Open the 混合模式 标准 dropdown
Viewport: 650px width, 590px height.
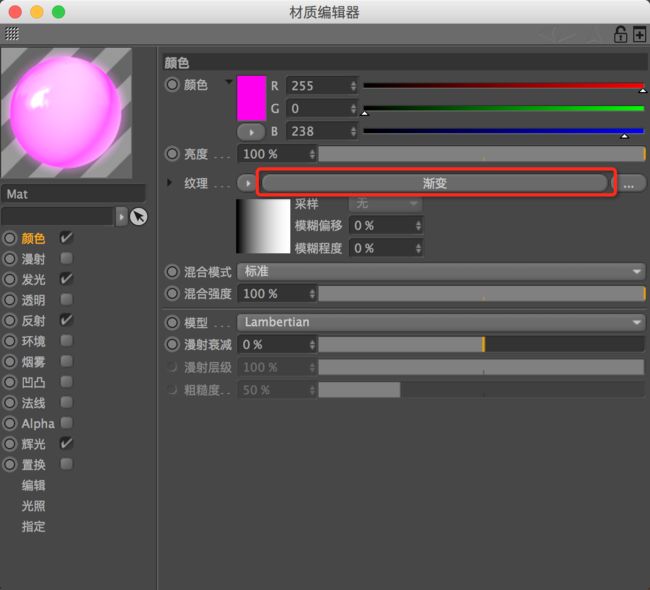(x=441, y=272)
